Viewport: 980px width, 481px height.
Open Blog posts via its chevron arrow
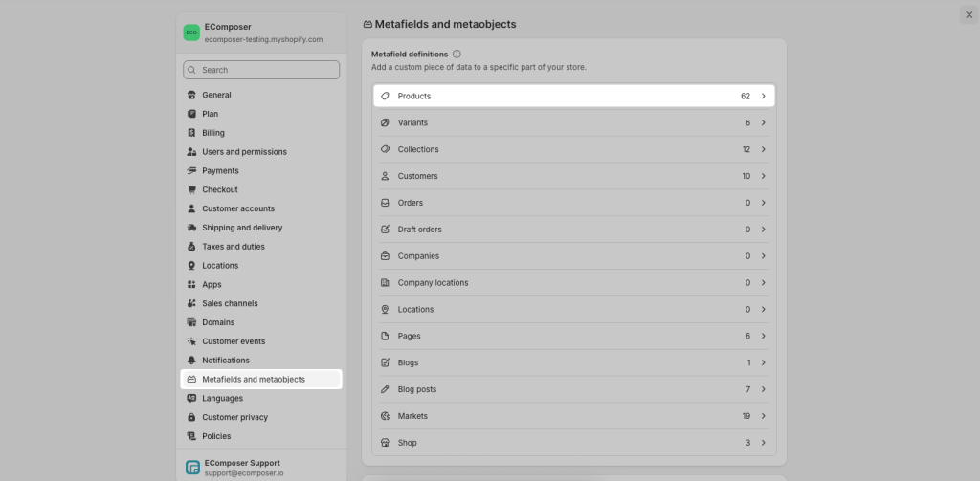[x=763, y=390]
